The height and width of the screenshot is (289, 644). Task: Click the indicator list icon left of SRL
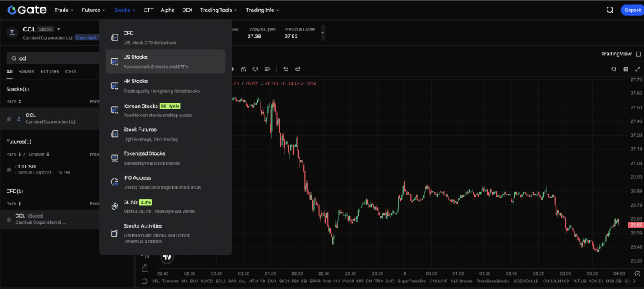(x=145, y=282)
